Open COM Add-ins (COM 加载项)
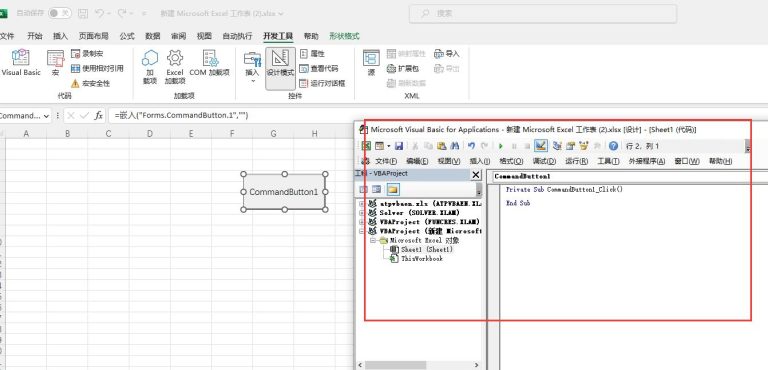Viewport: 768px width, 370px height. pyautogui.click(x=210, y=63)
